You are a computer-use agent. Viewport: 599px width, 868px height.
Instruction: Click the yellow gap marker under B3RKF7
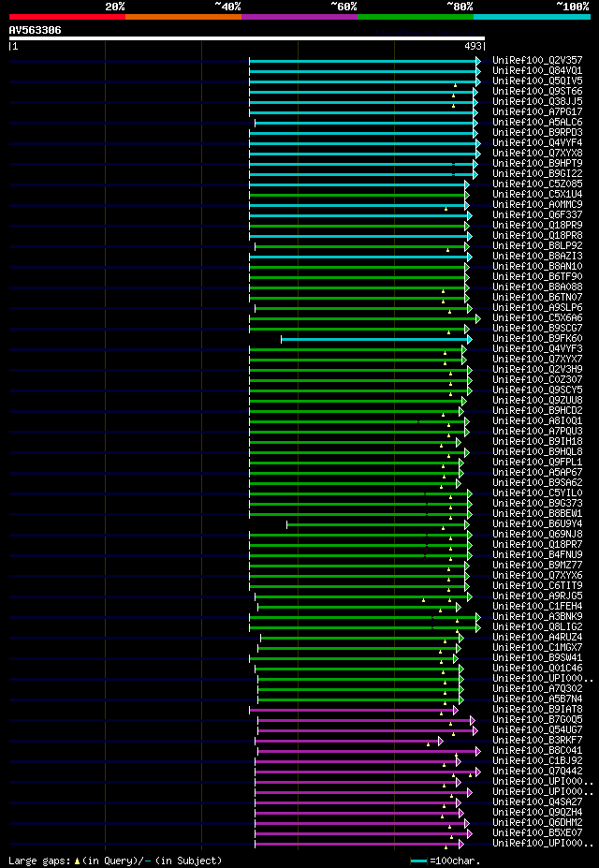[x=428, y=745]
